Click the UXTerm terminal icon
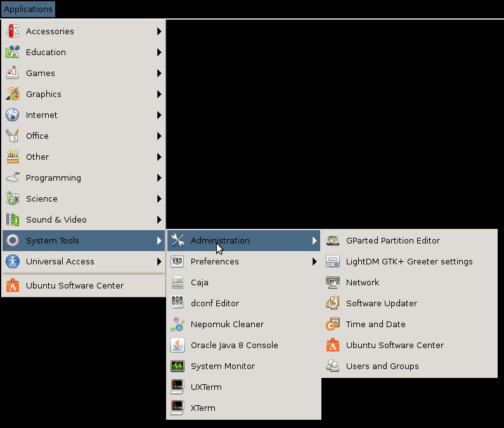The image size is (504, 428). coord(178,387)
